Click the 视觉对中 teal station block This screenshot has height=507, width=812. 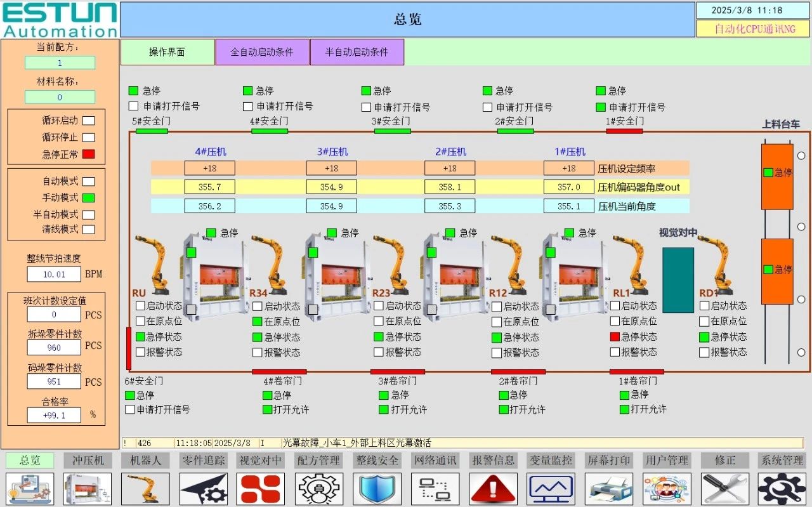[678, 280]
